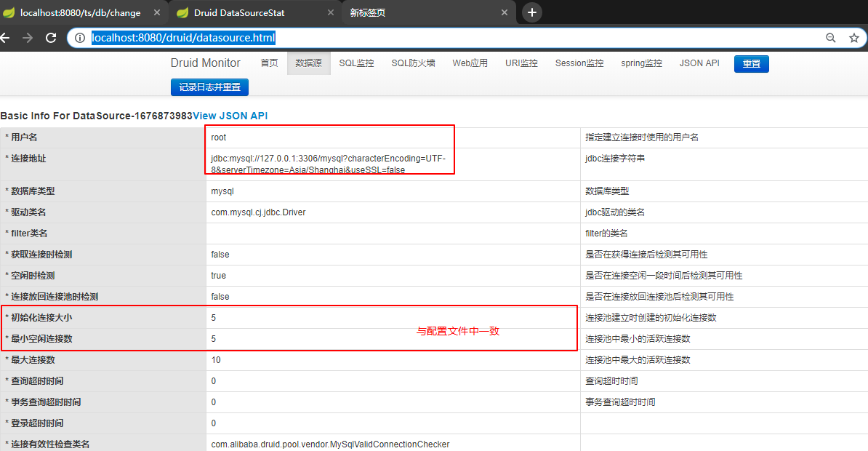
Task: Bookmark this page with the star icon
Action: [854, 38]
